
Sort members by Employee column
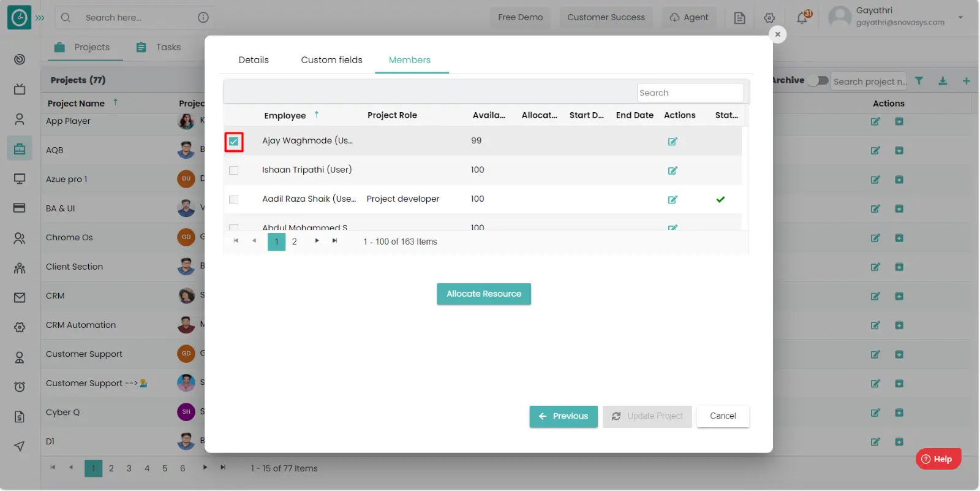pos(285,116)
